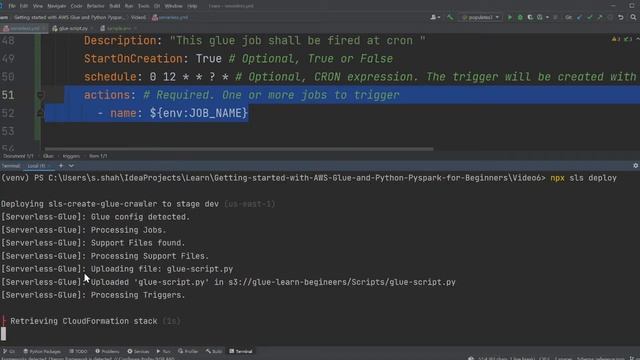Click the serverless.yml breadcrumb in navigation bar
Viewport: 640px width, 360px height.
pyautogui.click(x=170, y=18)
